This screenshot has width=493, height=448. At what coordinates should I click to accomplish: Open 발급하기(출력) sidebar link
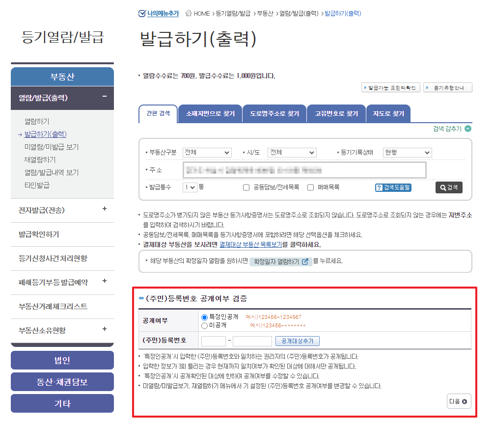[45, 134]
